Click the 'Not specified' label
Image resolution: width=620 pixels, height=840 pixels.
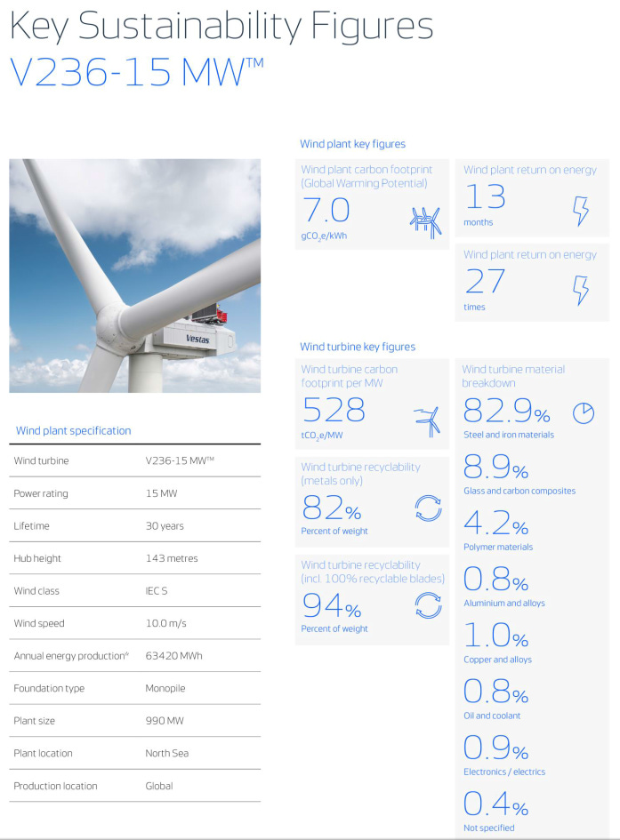click(488, 828)
